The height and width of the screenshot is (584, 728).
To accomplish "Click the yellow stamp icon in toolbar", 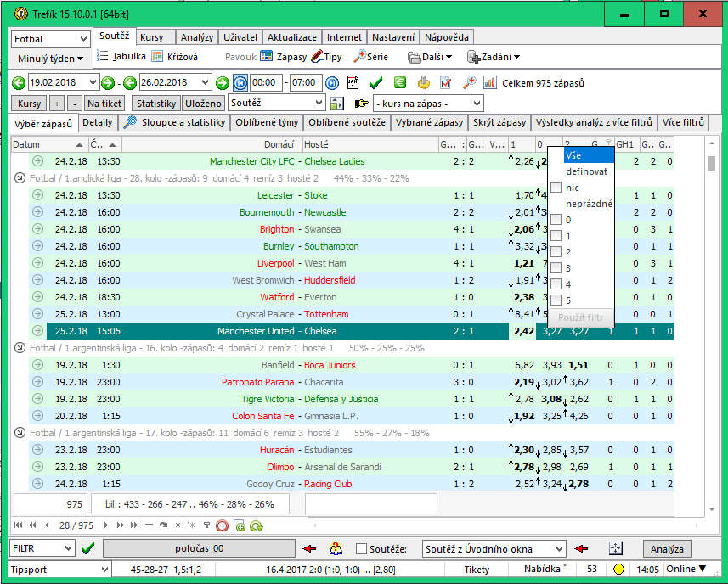I will point(423,83).
